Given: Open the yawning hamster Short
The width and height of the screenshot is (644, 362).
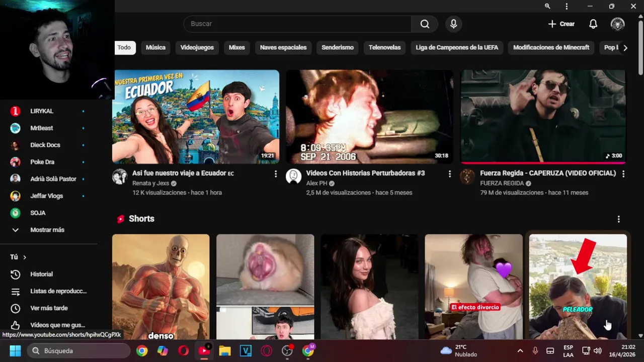Looking at the screenshot, I should click(265, 287).
